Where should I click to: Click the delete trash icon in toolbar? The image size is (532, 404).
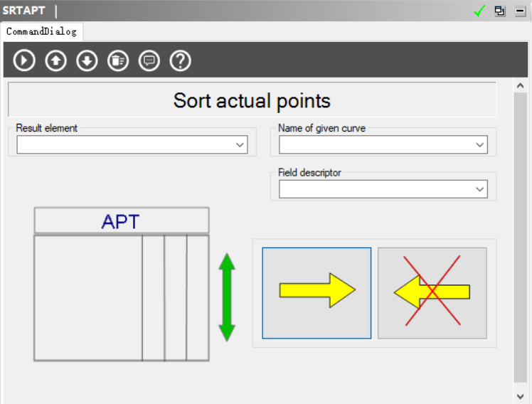(x=118, y=60)
